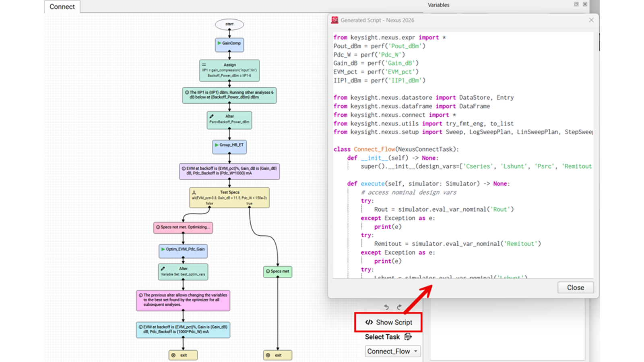Click the code icon on Show Script

click(x=369, y=322)
